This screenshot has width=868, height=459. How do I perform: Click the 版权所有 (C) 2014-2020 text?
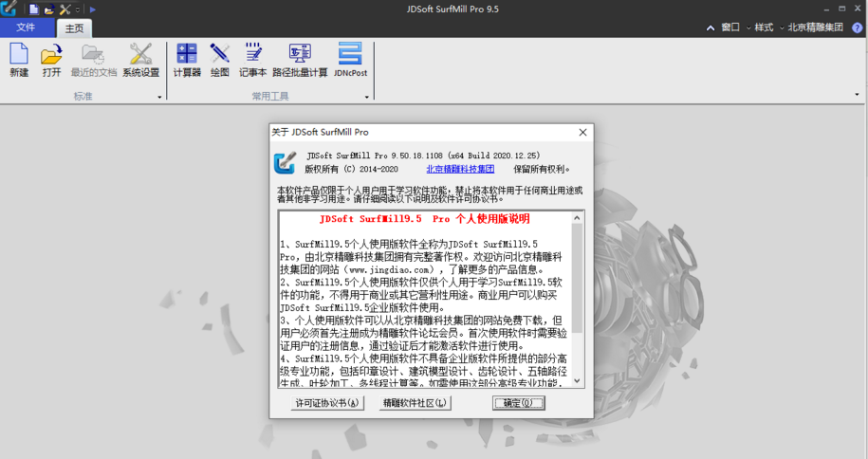coord(351,169)
